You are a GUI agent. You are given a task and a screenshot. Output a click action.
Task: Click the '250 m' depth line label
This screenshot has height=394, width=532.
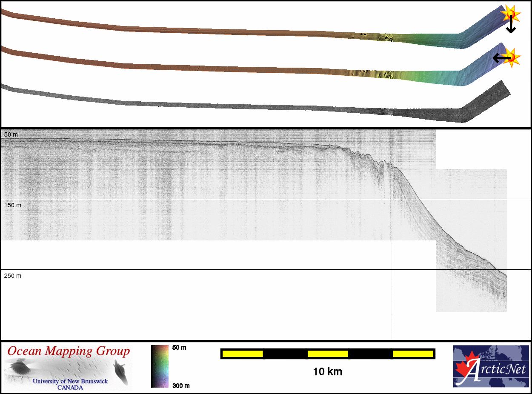(13, 276)
